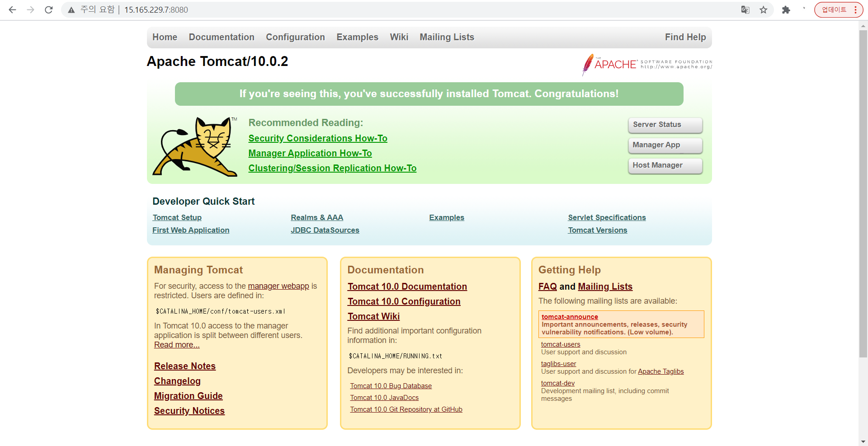Open Tomcat Versions link

[598, 230]
